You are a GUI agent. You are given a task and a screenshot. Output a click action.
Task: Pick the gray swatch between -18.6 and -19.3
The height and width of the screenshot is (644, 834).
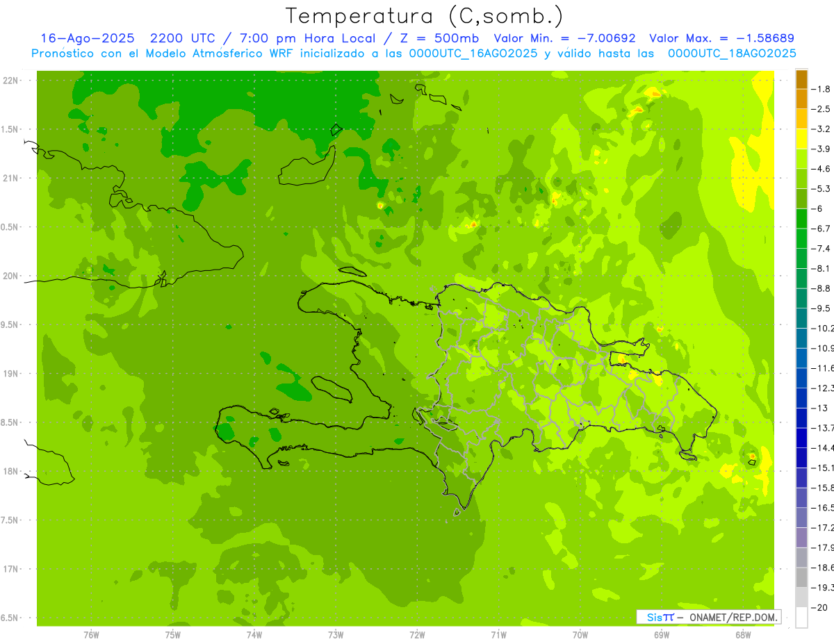pyautogui.click(x=801, y=578)
